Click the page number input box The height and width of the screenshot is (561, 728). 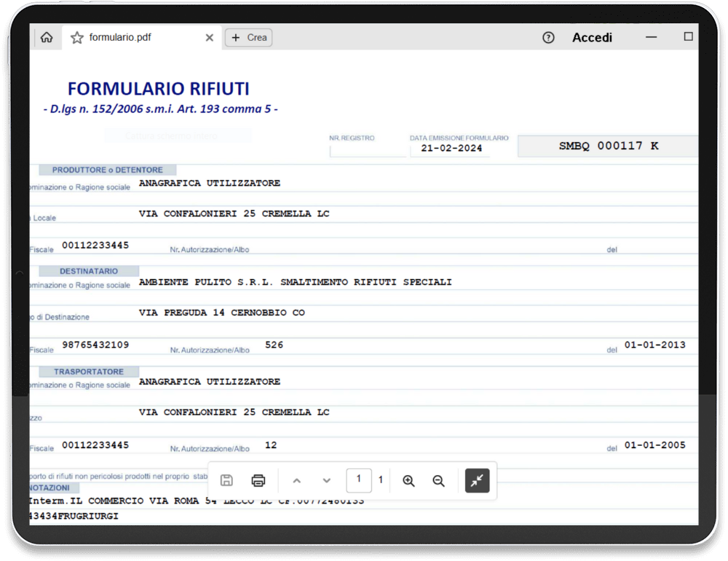click(x=359, y=480)
